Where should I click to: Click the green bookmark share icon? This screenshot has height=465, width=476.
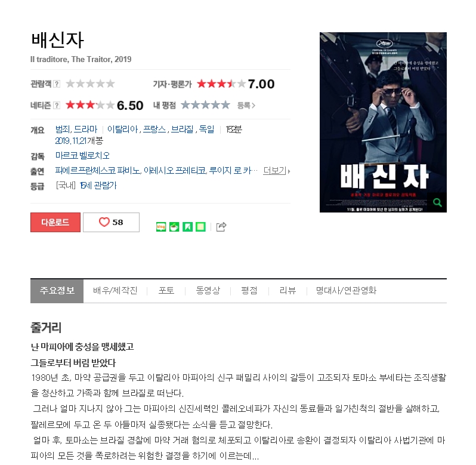click(x=188, y=227)
